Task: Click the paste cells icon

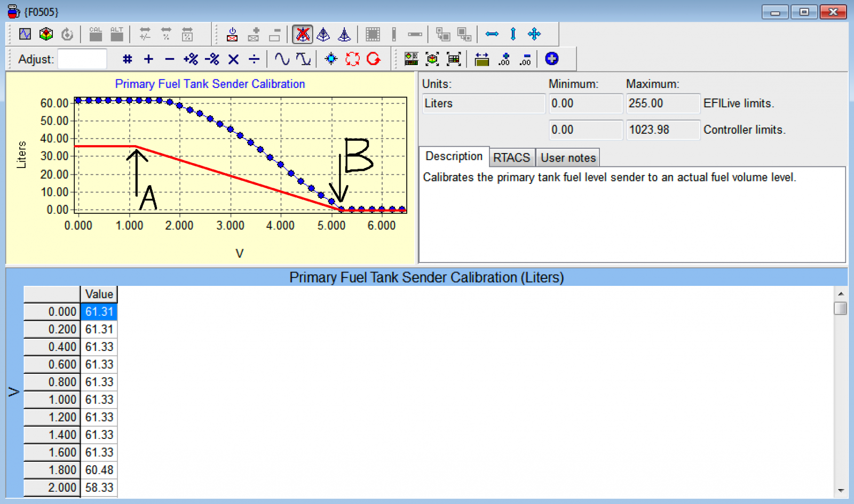Action: point(464,34)
